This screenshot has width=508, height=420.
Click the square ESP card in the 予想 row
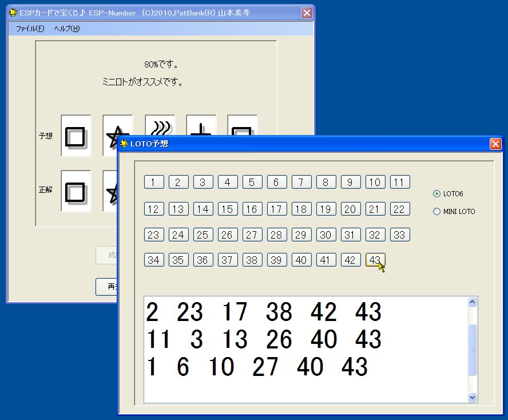pos(76,136)
